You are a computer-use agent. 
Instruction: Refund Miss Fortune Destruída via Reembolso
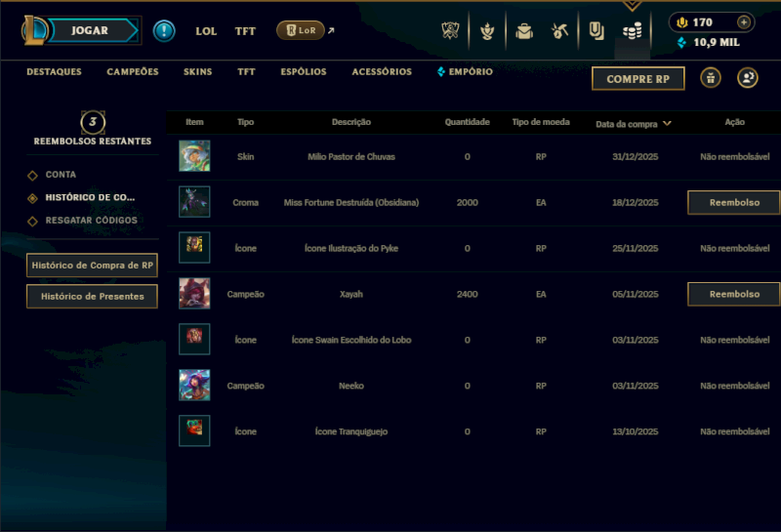pos(734,203)
